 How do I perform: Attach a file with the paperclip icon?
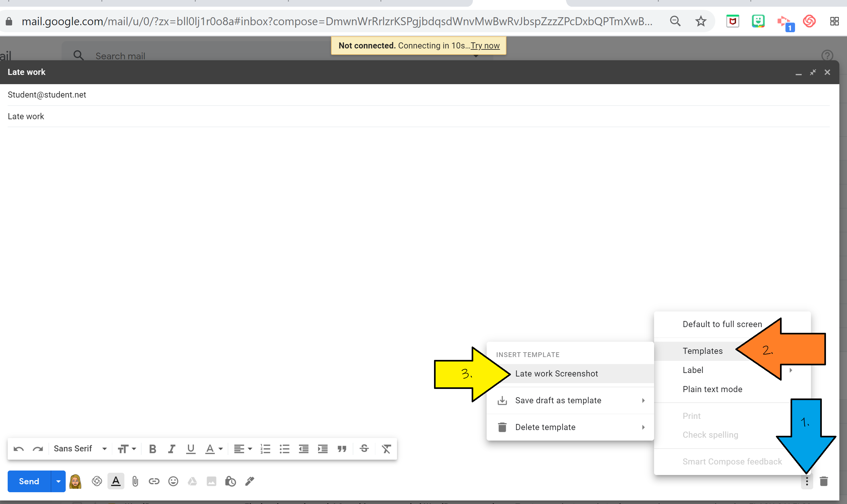[x=135, y=481]
